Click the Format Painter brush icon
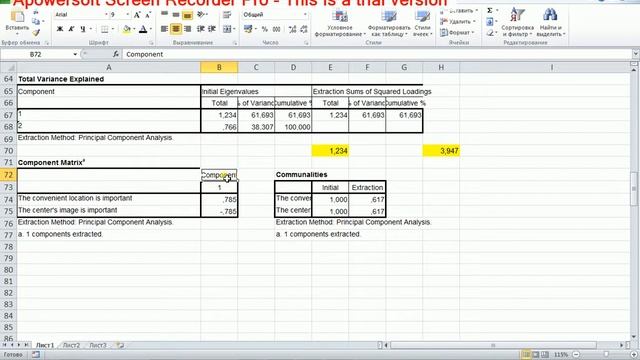 tap(36, 32)
